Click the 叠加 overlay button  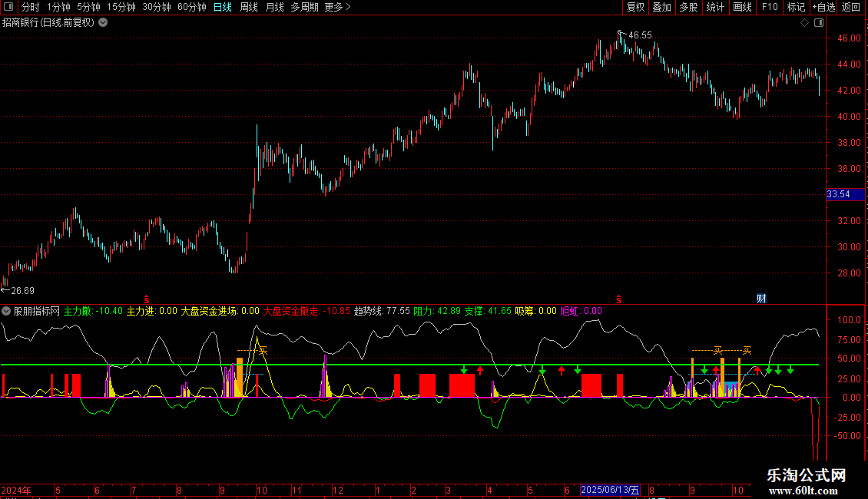click(x=661, y=7)
